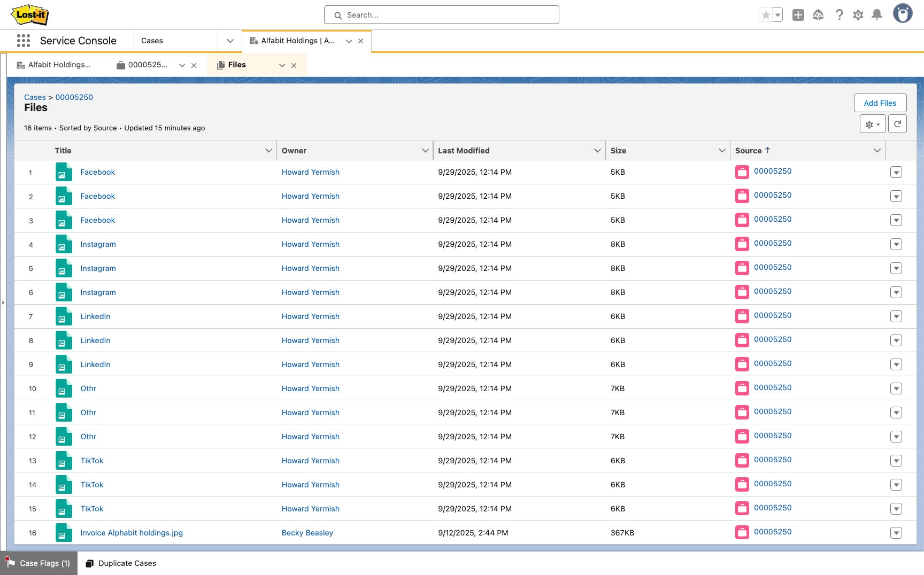Open the 00005250 breadcrumb link

point(74,97)
